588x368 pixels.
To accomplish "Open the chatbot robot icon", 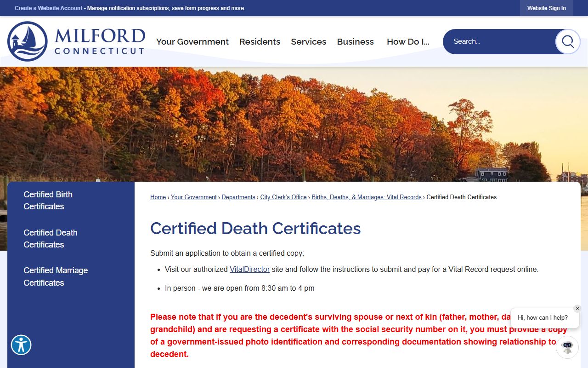I will click(567, 347).
